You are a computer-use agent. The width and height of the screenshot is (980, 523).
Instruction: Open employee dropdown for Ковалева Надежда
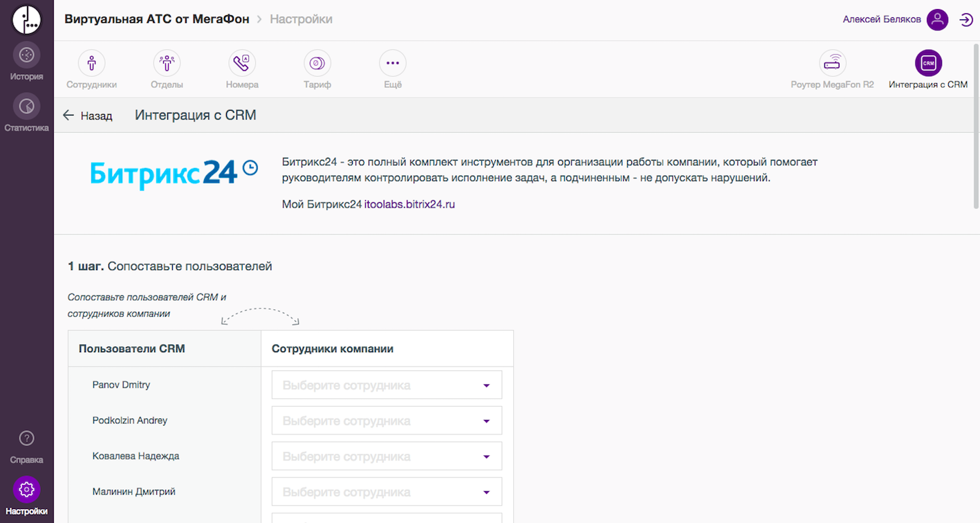point(387,457)
